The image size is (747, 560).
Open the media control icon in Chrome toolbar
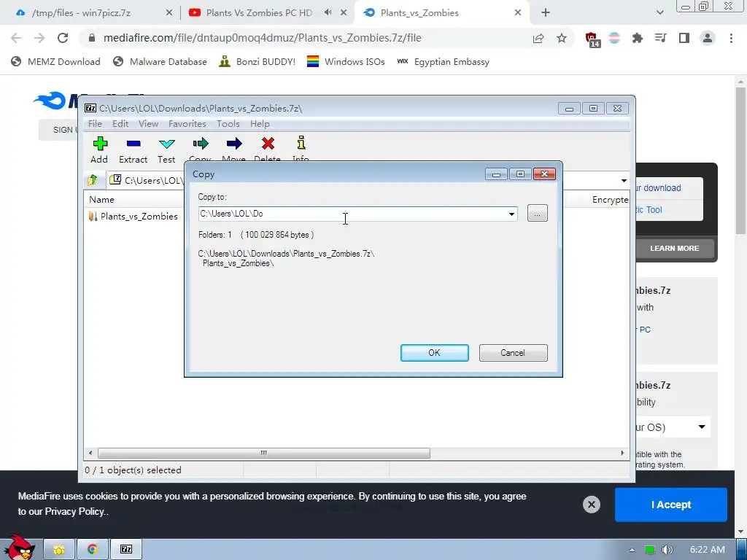pos(660,38)
